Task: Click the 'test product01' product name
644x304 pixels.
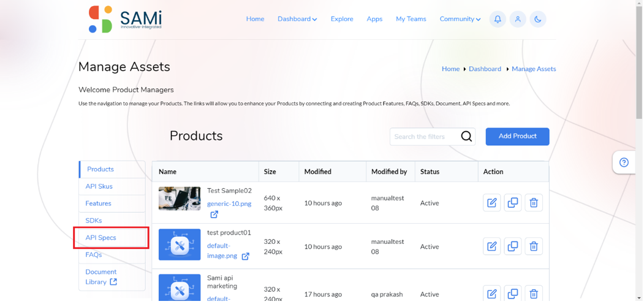Action: (229, 232)
